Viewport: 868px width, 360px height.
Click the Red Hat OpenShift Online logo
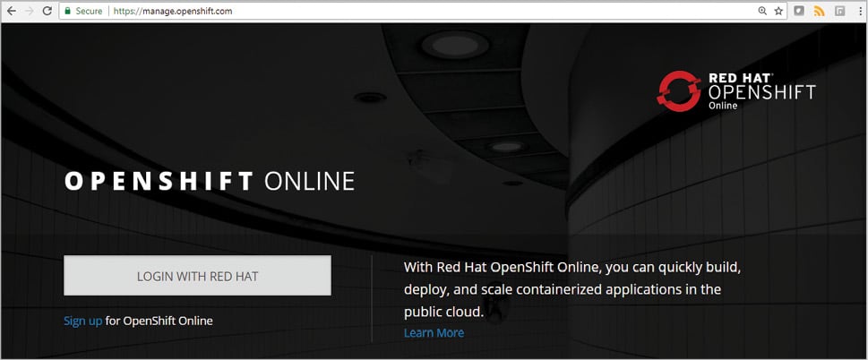[735, 90]
